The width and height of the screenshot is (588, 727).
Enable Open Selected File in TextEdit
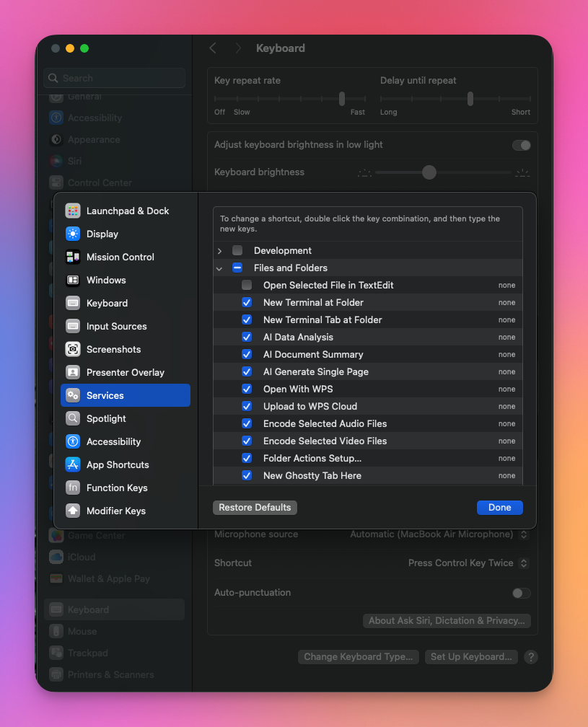pos(247,285)
